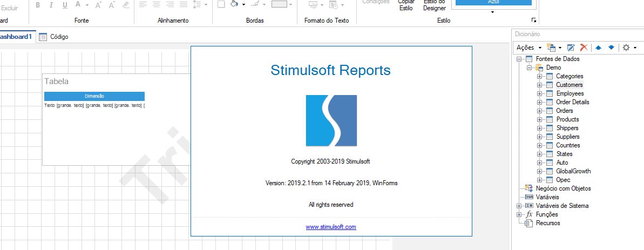Expand the Employees table node
644x250 pixels.
(540, 93)
